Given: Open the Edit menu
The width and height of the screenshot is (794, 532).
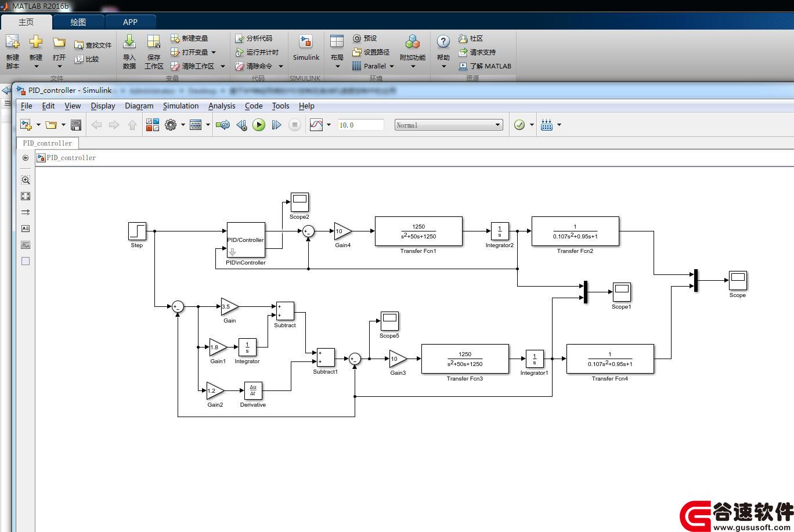Looking at the screenshot, I should coord(48,106).
